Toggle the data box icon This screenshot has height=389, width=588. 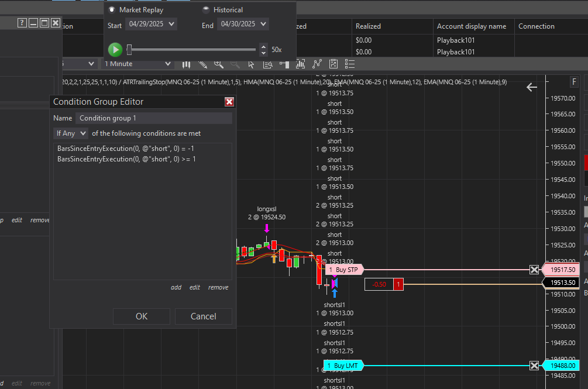coord(268,64)
